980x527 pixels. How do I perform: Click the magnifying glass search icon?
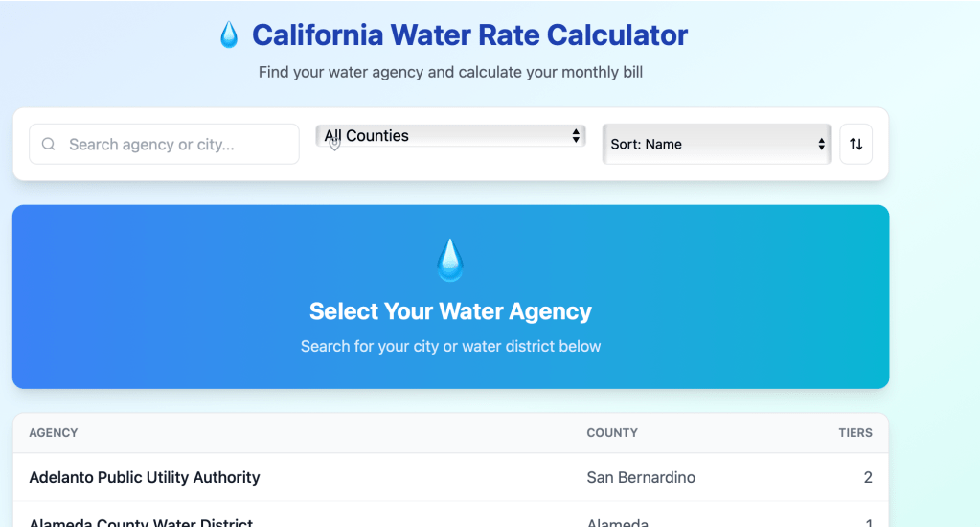click(x=49, y=145)
